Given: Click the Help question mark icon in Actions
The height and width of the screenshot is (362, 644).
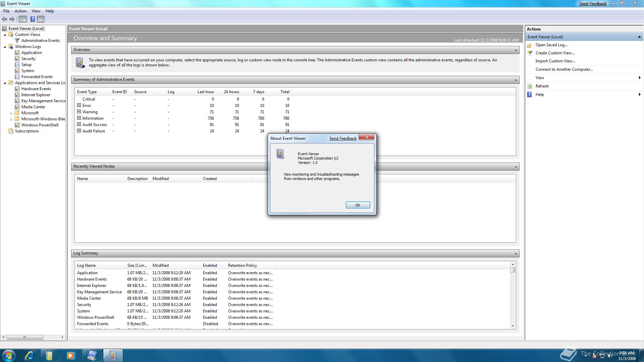Looking at the screenshot, I should point(530,95).
